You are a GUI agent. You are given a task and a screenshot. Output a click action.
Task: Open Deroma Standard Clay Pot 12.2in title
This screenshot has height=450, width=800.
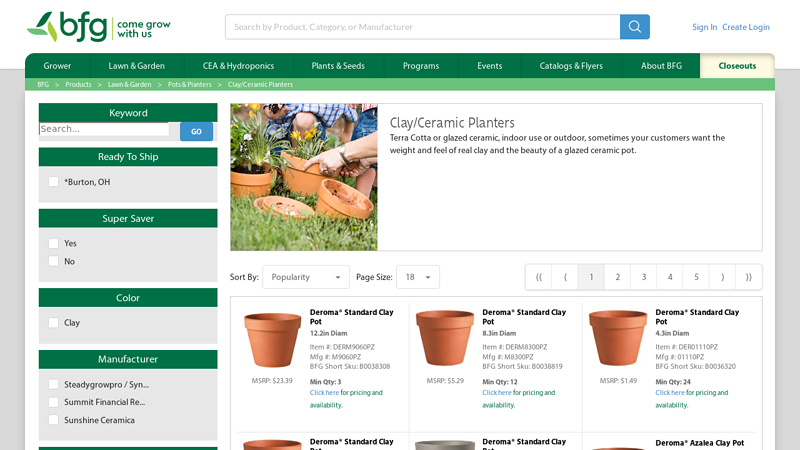[352, 317]
